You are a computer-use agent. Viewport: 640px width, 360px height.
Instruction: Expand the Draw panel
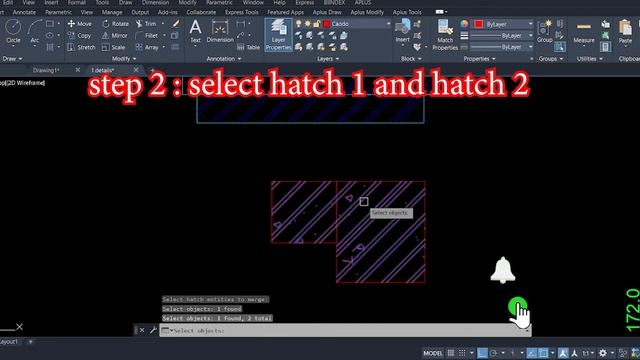pos(12,59)
